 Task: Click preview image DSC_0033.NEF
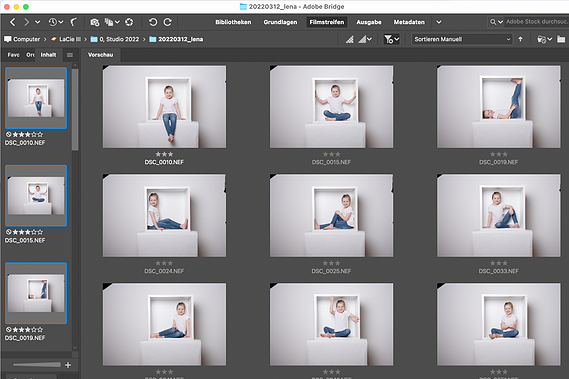coord(499,216)
